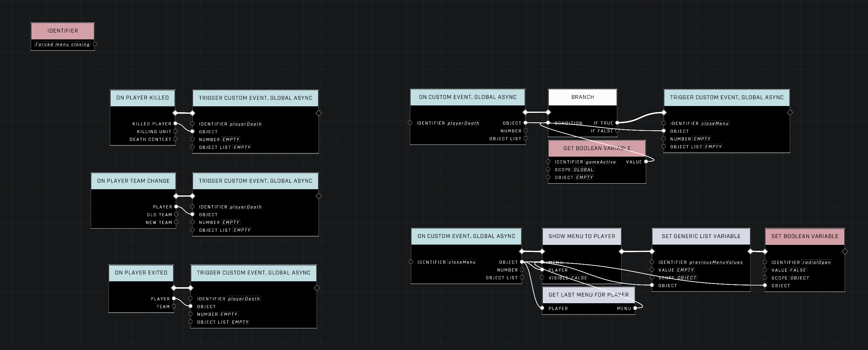
Task: Click the KILLING UNIT output pin
Action: point(175,131)
